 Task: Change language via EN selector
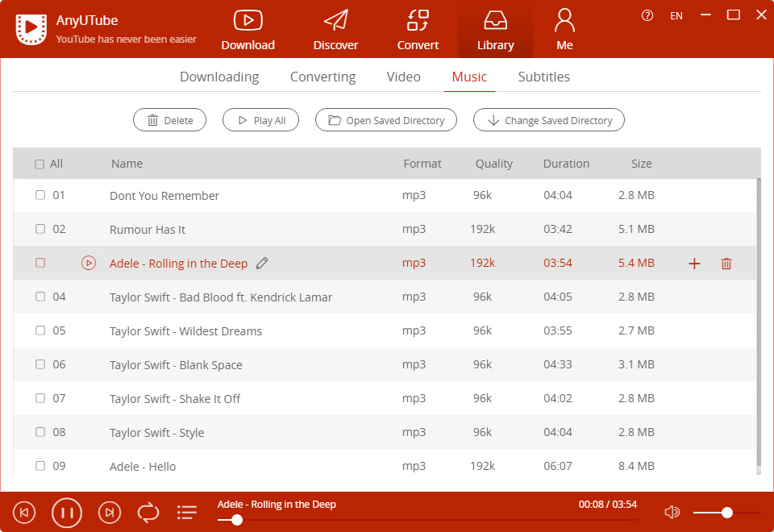coord(676,16)
